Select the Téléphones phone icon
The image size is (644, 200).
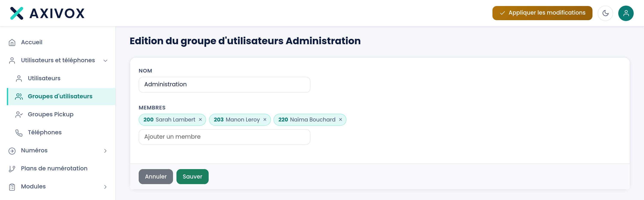19,132
